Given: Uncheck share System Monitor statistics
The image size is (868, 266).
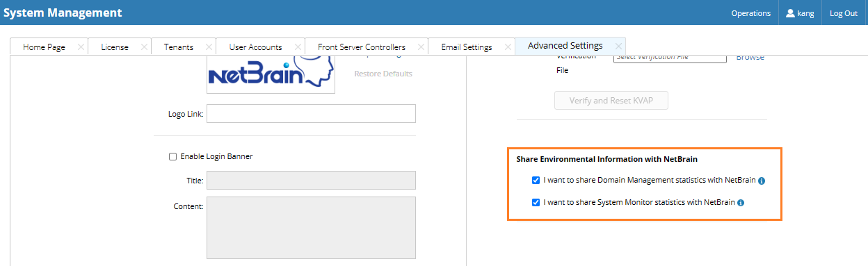Looking at the screenshot, I should point(536,203).
